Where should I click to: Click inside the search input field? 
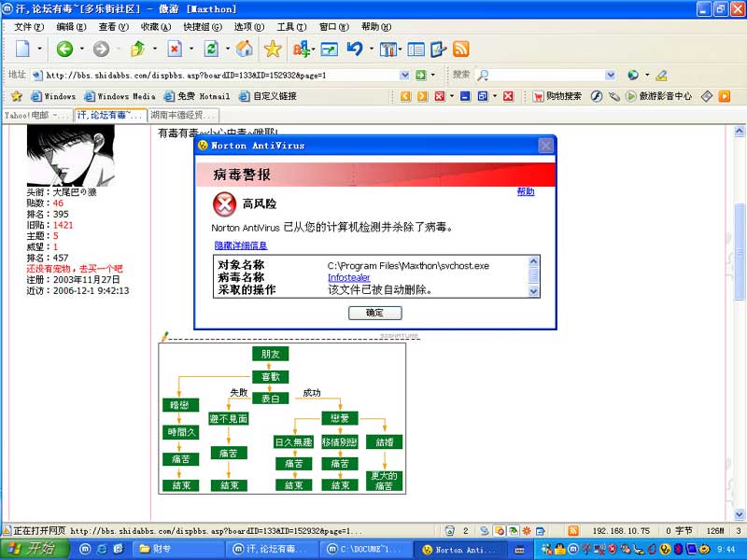click(x=546, y=76)
